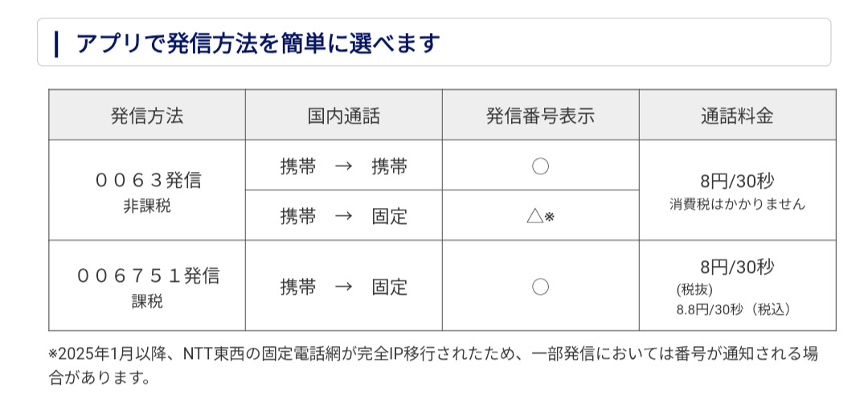Click the 非課税 text

[x=147, y=206]
